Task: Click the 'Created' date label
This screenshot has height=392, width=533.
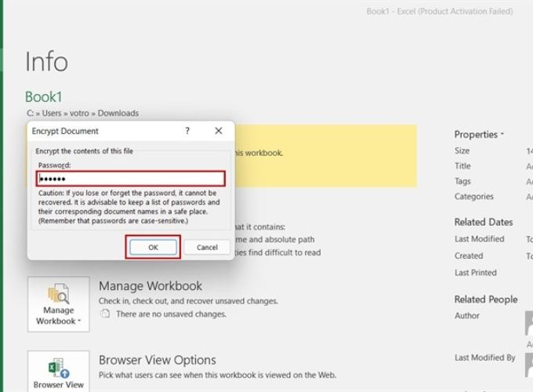Action: coord(469,256)
